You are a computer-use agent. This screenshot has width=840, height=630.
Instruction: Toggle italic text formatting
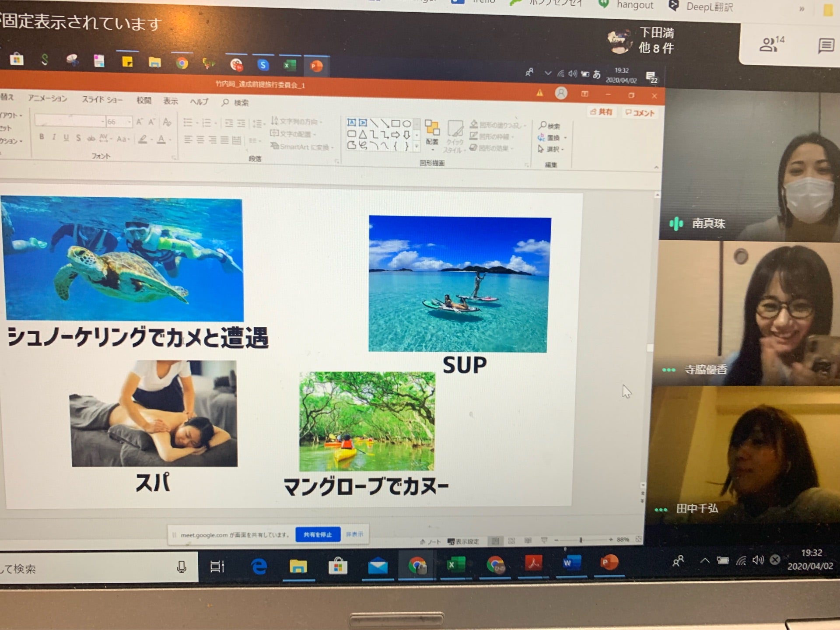click(54, 137)
